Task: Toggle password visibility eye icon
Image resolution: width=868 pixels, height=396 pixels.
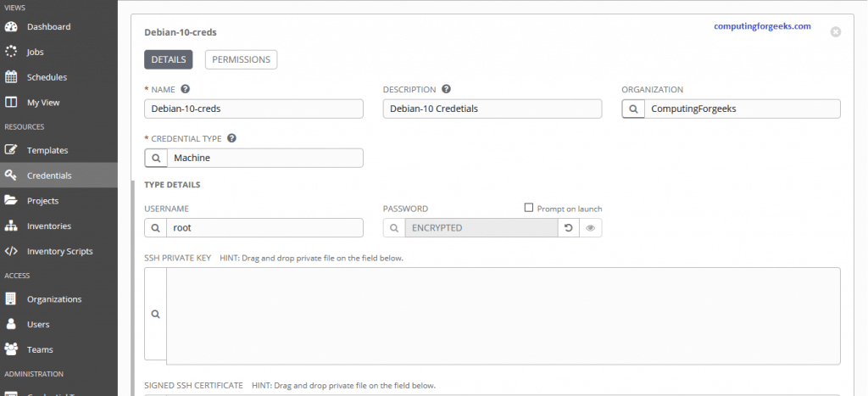Action: point(591,227)
